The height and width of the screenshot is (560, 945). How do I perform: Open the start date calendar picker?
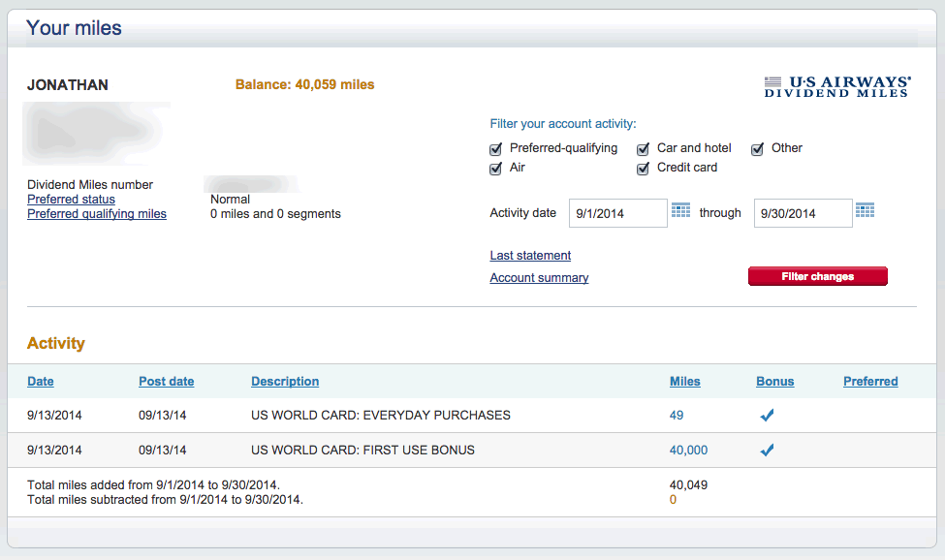[x=681, y=210]
